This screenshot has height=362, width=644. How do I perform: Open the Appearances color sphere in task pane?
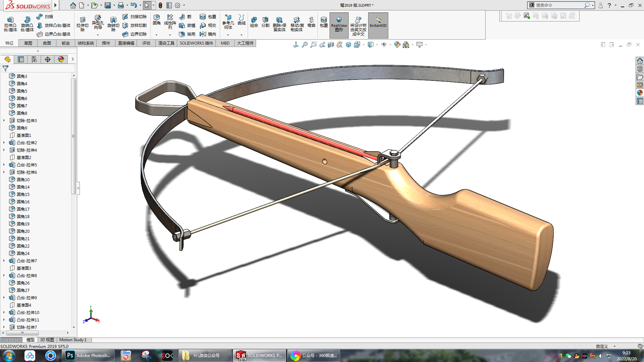640,93
